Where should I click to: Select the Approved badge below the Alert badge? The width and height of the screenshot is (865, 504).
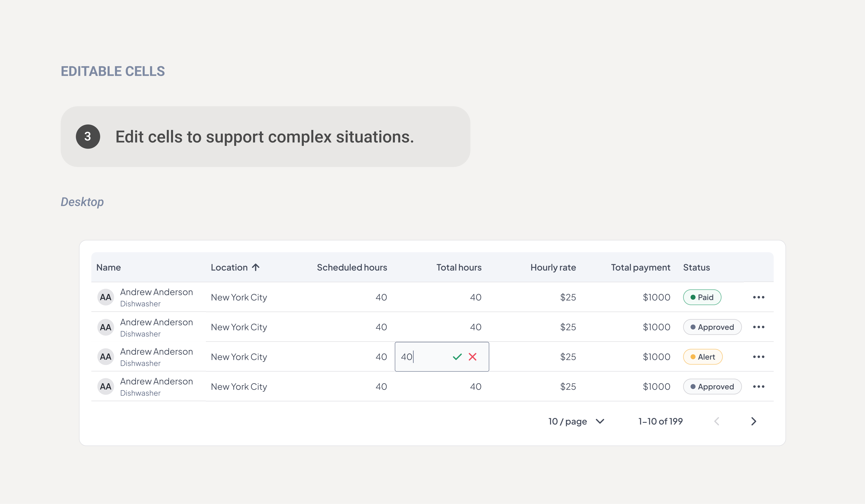click(x=712, y=387)
